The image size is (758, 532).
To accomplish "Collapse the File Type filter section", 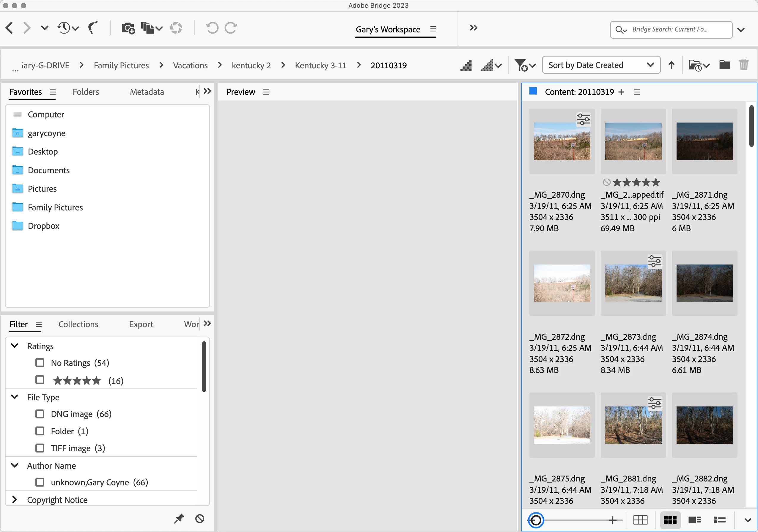I will coord(15,397).
